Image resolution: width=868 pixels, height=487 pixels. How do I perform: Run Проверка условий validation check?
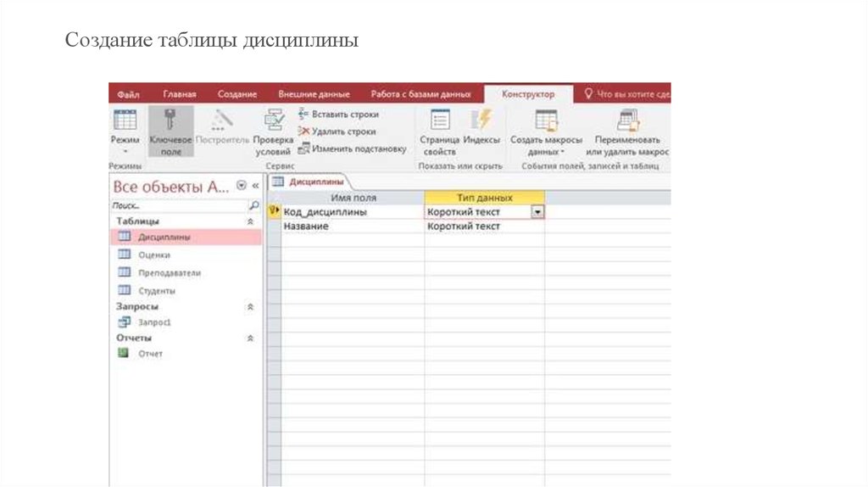pos(274,132)
